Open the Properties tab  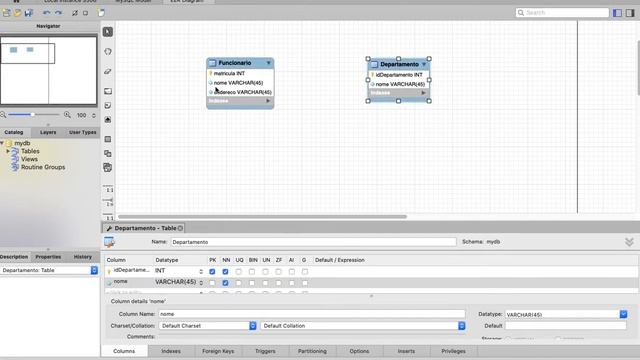click(48, 257)
